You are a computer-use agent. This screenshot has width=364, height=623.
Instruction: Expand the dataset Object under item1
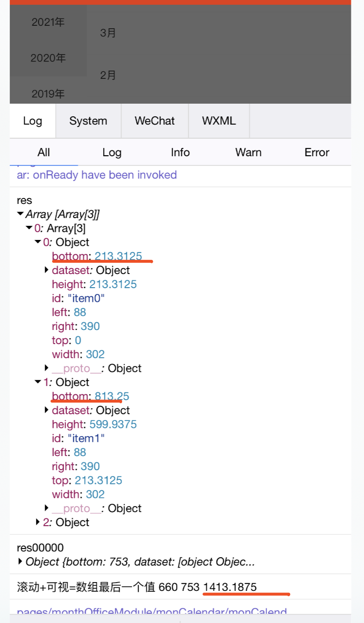click(46, 410)
